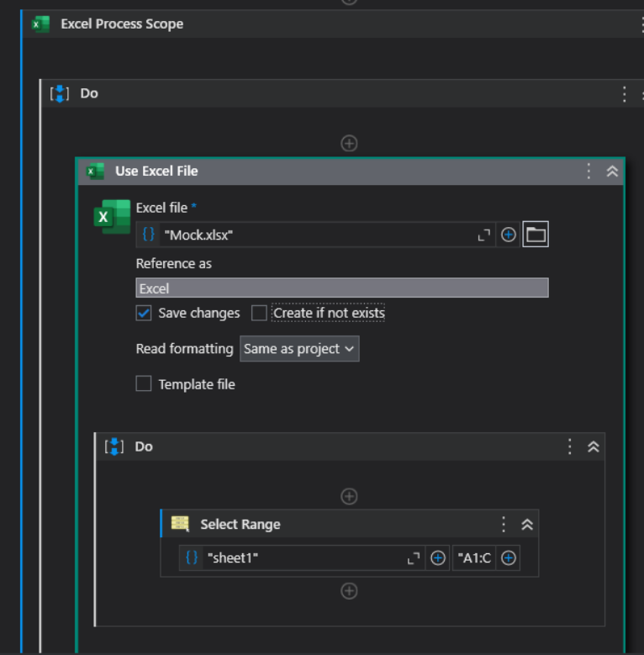The image size is (644, 655).
Task: Tick the Template file checkbox
Action: [x=143, y=383]
